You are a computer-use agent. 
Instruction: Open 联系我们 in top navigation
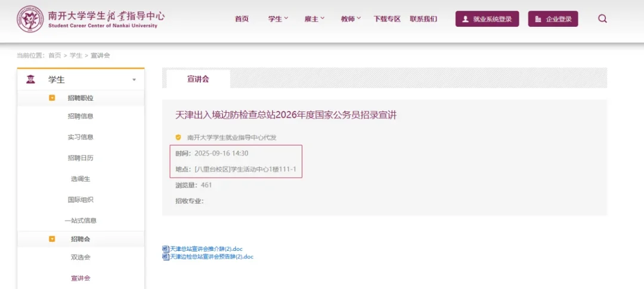click(x=423, y=19)
